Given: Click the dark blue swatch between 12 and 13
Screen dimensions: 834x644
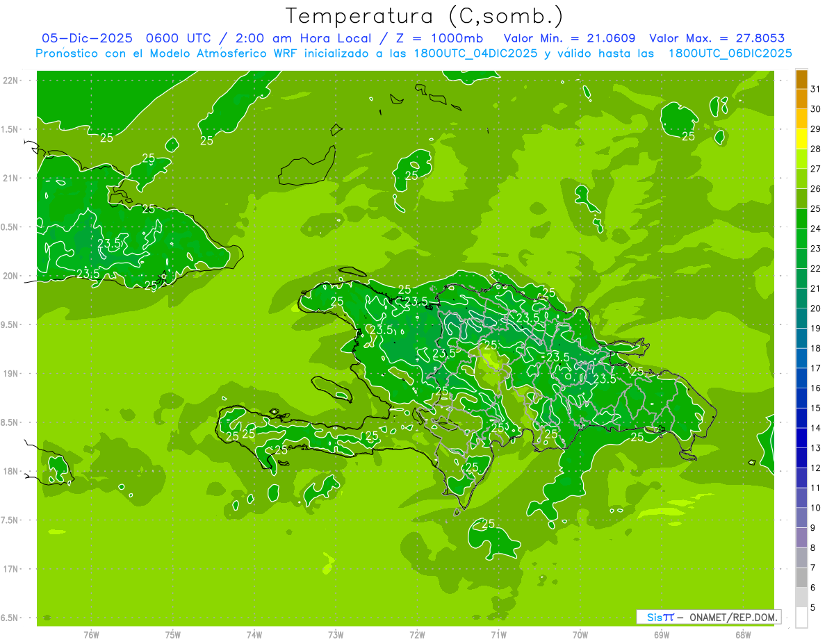Looking at the screenshot, I should (801, 458).
